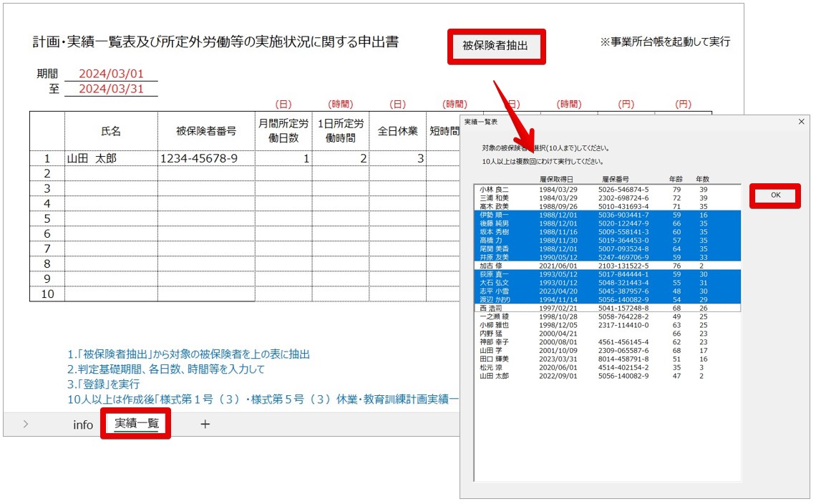The height and width of the screenshot is (504, 816).
Task: Select the start date 2024/03/01 cell
Action: coord(111,74)
